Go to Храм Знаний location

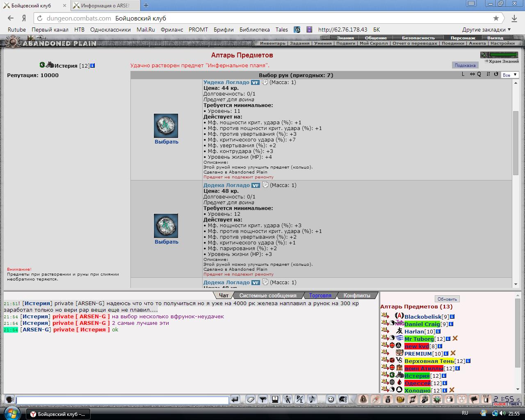[504, 61]
